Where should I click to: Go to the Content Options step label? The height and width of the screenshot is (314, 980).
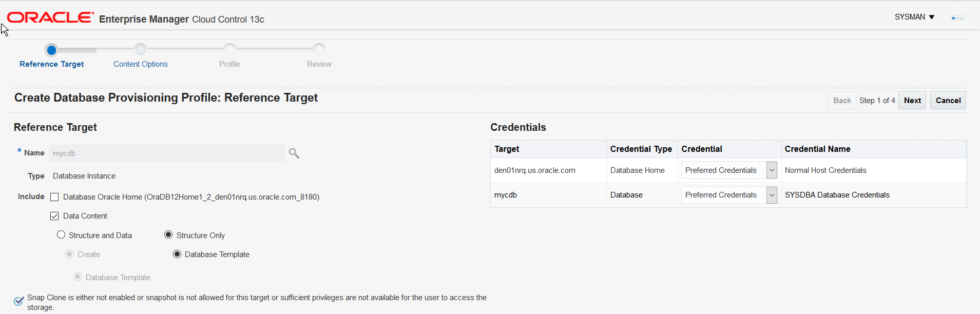141,64
